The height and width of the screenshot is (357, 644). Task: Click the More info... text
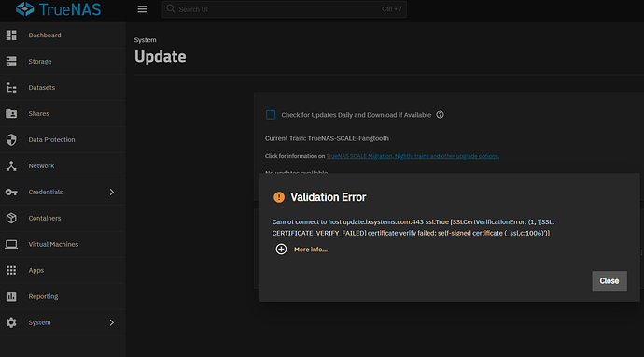pyautogui.click(x=311, y=250)
